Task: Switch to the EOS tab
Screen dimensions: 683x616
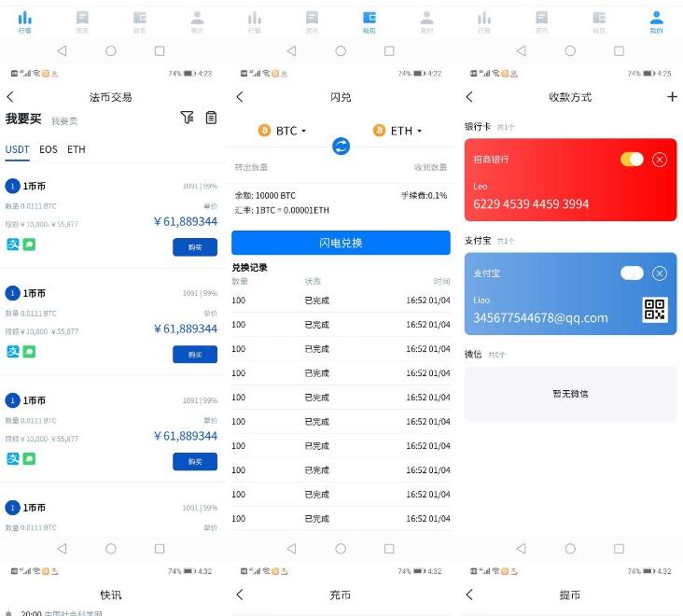Action: 48,149
